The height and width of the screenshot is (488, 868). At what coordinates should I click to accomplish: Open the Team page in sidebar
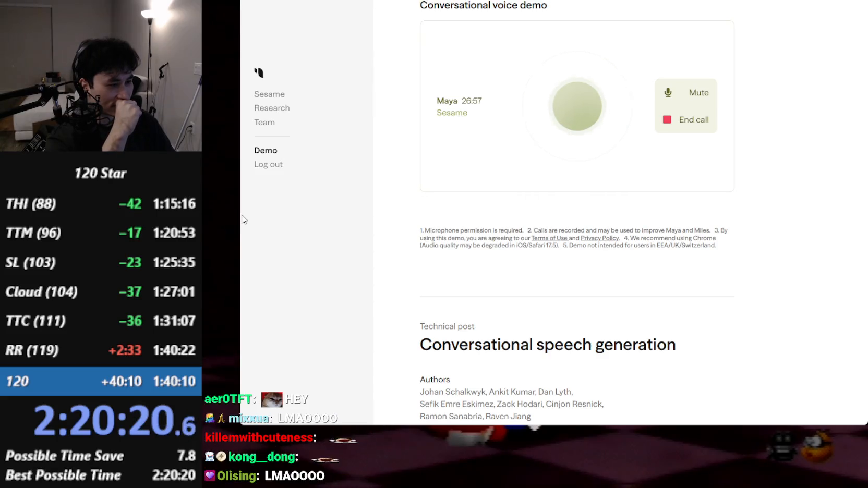pos(264,122)
